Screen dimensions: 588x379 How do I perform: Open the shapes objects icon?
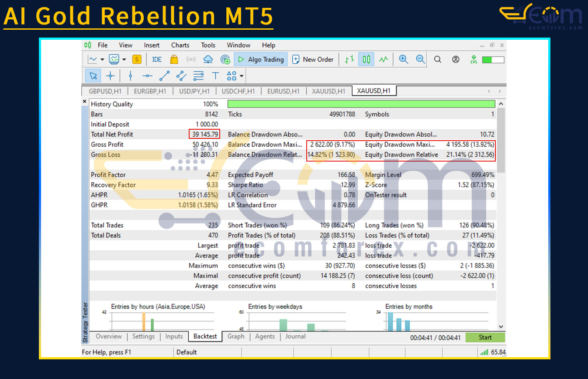pyautogui.click(x=232, y=76)
